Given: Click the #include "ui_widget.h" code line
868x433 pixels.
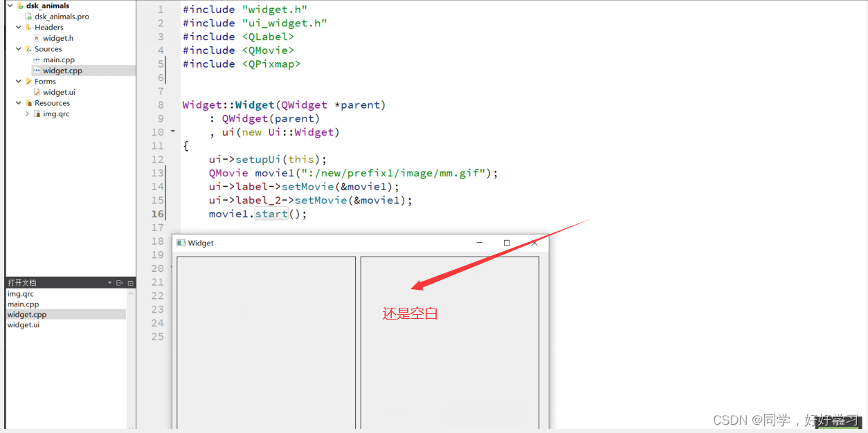Looking at the screenshot, I should 255,23.
